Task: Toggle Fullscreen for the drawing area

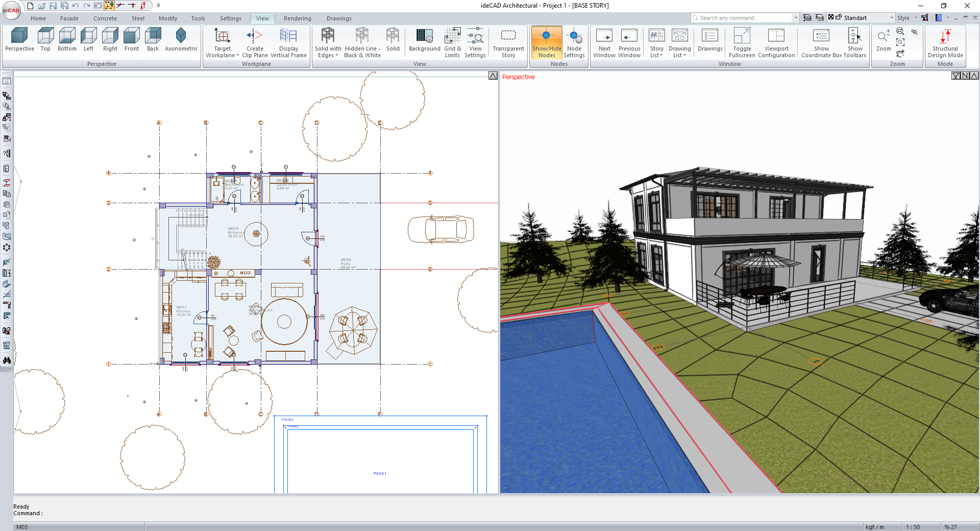Action: click(x=742, y=42)
